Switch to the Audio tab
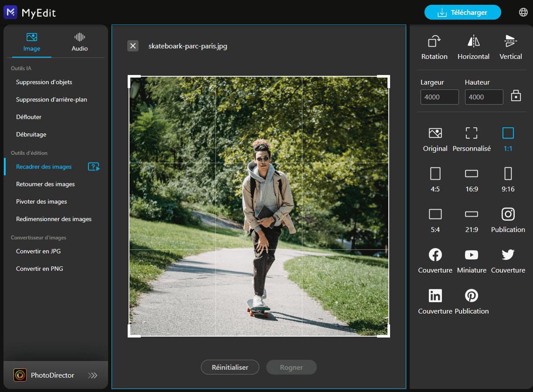Image resolution: width=533 pixels, height=392 pixels. [79, 41]
